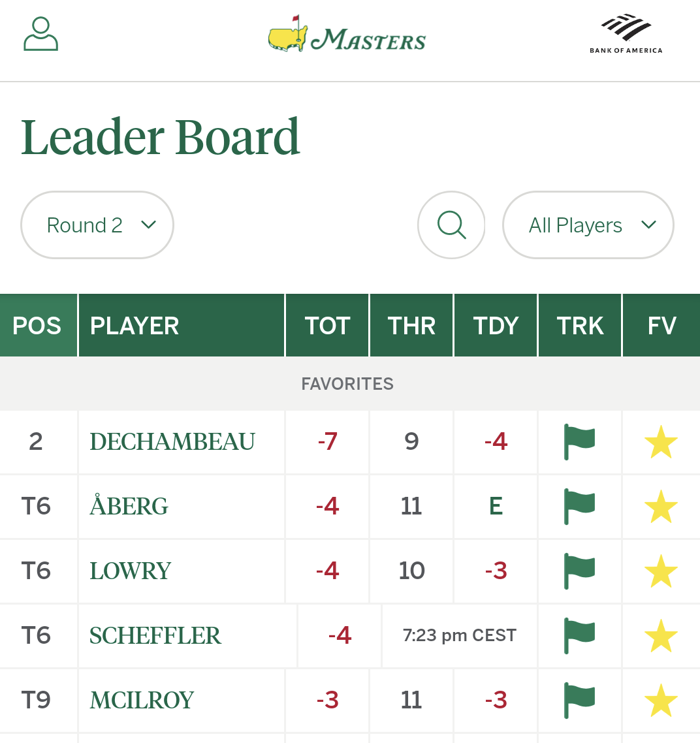Open McIlroy's green track flag
The image size is (700, 743).
579,700
